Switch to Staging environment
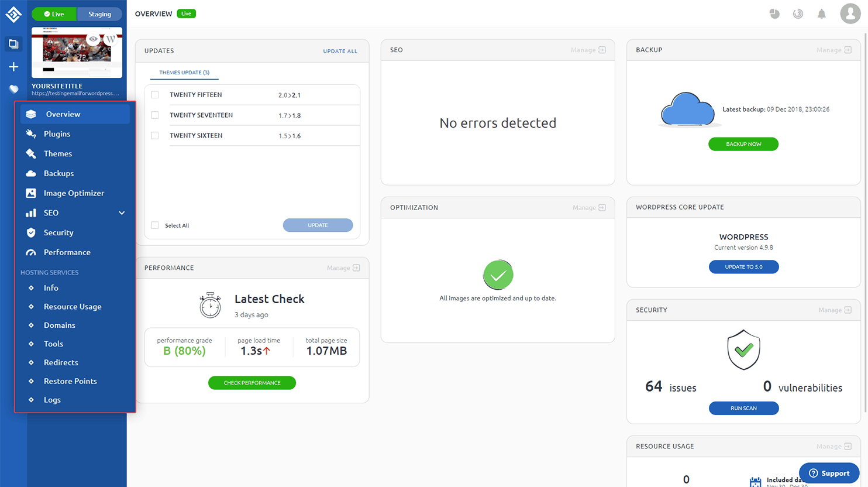868x487 pixels. [x=99, y=14]
